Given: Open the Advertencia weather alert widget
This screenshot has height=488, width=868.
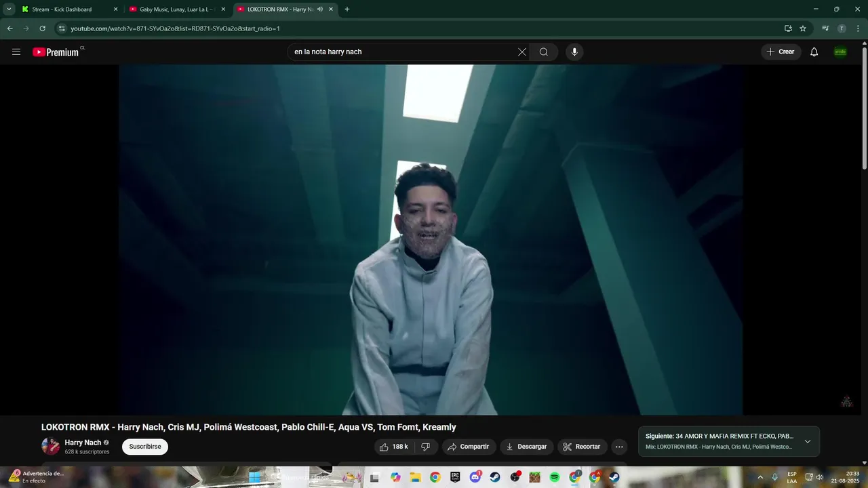Looking at the screenshot, I should (36, 477).
